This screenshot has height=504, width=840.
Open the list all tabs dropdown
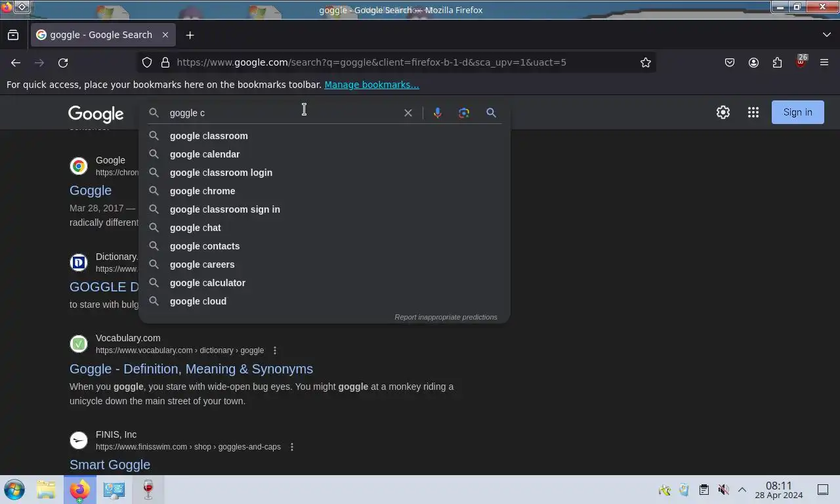(826, 35)
